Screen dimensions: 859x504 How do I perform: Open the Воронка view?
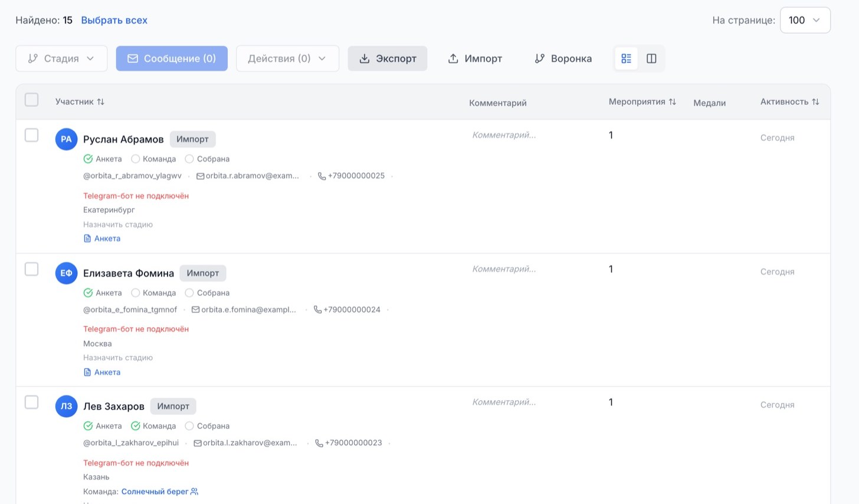click(563, 58)
